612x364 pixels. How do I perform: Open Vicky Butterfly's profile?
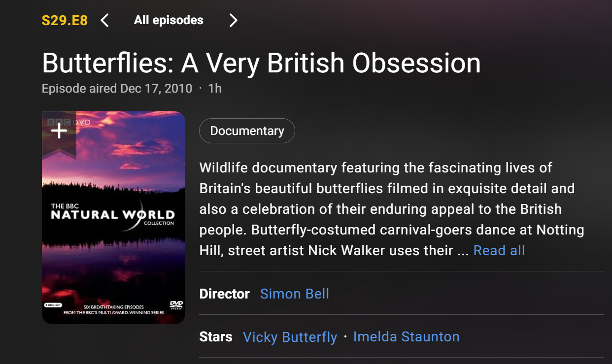tap(290, 337)
